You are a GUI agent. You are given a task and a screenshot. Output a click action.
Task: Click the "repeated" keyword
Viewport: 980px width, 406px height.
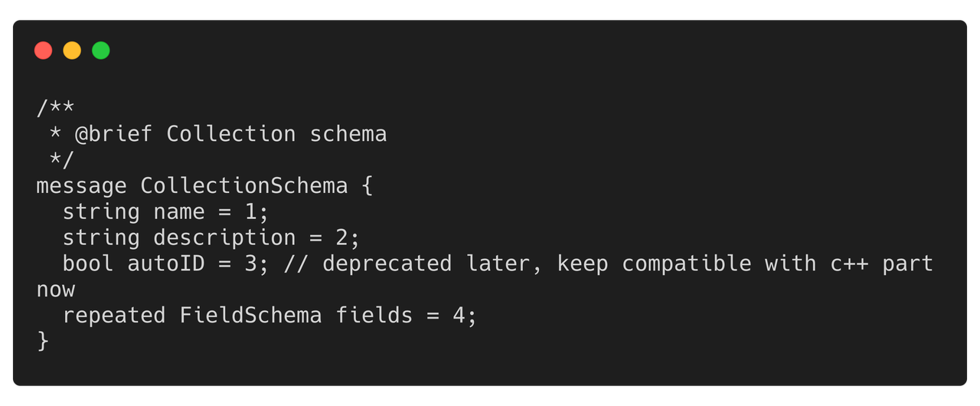point(114,316)
